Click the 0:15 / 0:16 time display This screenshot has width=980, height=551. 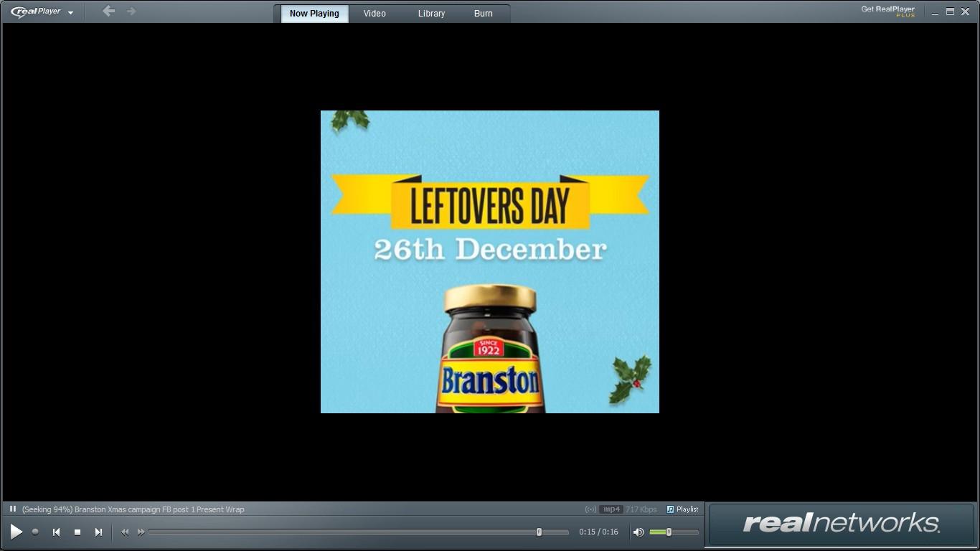(x=598, y=532)
